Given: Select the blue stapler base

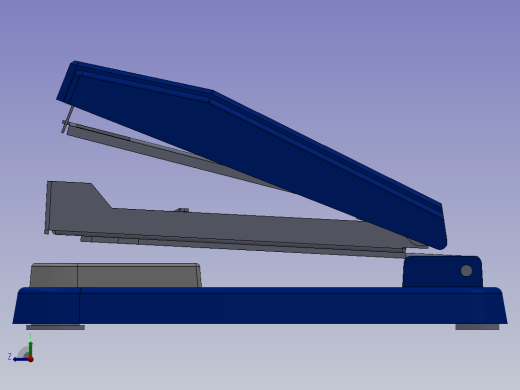Looking at the screenshot, I should (x=260, y=305).
